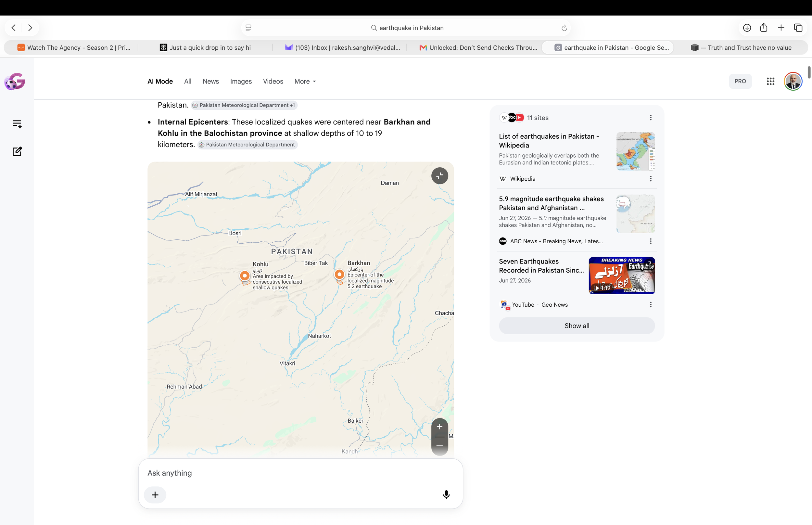Focus the Ask anything input field
Image resolution: width=812 pixels, height=525 pixels.
point(300,473)
